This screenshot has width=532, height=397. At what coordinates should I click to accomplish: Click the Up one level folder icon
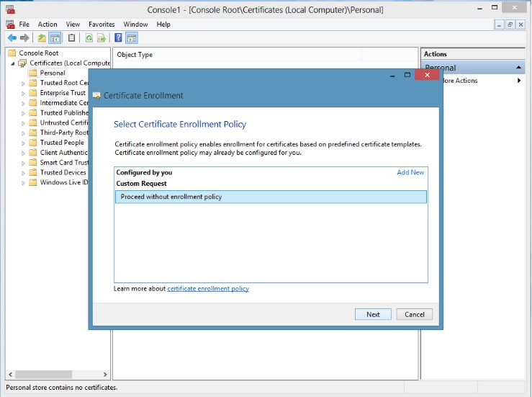(42, 38)
